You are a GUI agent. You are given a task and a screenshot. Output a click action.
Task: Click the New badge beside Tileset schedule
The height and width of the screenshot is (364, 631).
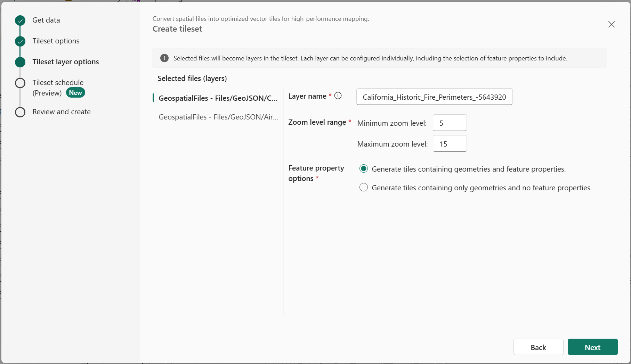(75, 93)
